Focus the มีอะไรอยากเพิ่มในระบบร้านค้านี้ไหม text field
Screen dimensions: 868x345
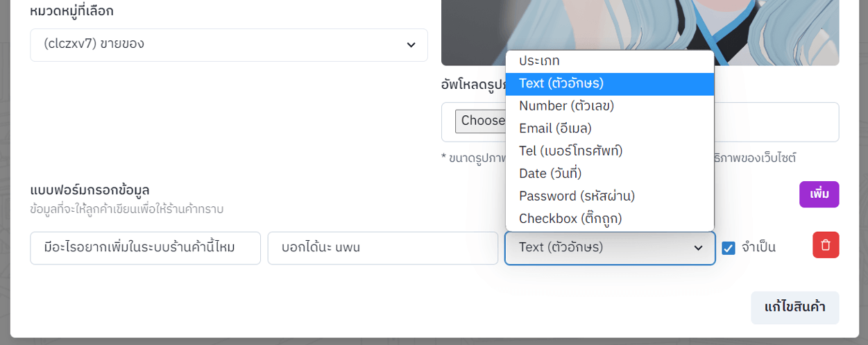click(145, 248)
